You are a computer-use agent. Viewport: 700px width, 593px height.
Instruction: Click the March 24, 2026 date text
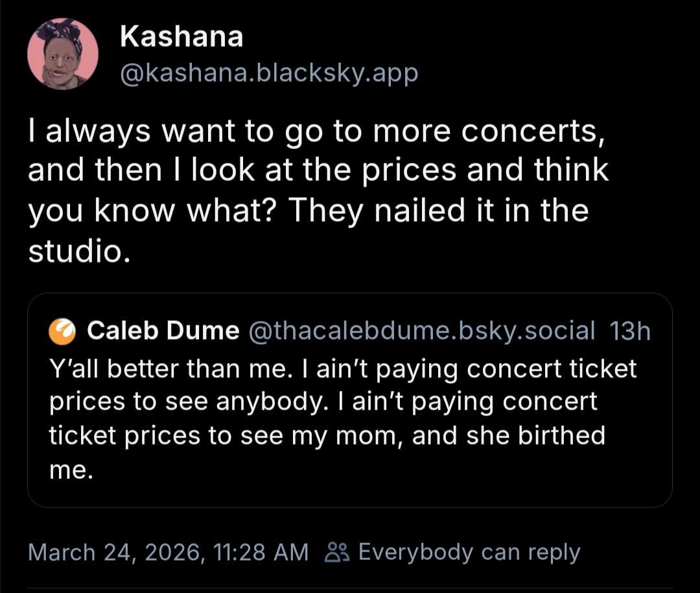coord(111,552)
